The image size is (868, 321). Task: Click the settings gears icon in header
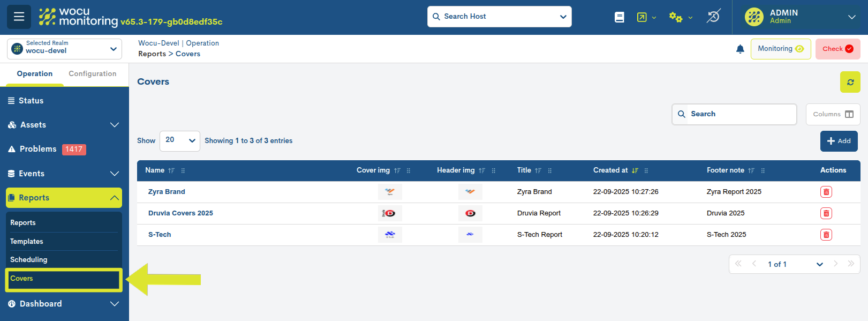coord(676,17)
